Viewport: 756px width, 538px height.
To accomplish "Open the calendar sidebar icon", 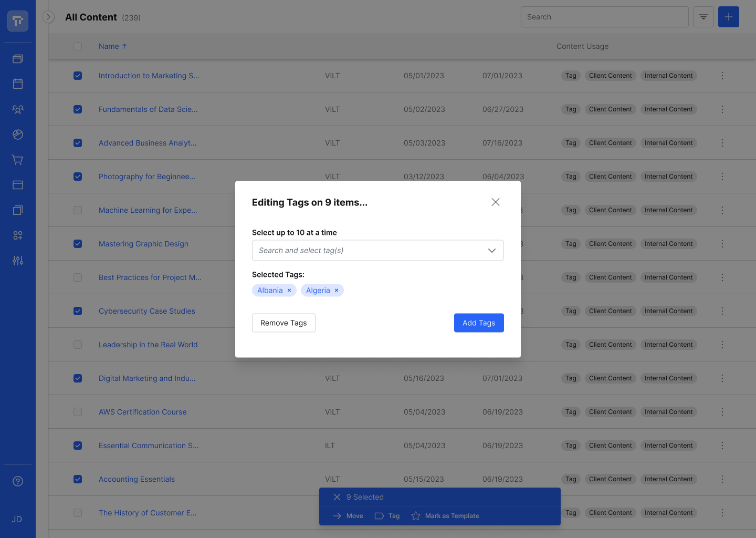I will tap(18, 84).
